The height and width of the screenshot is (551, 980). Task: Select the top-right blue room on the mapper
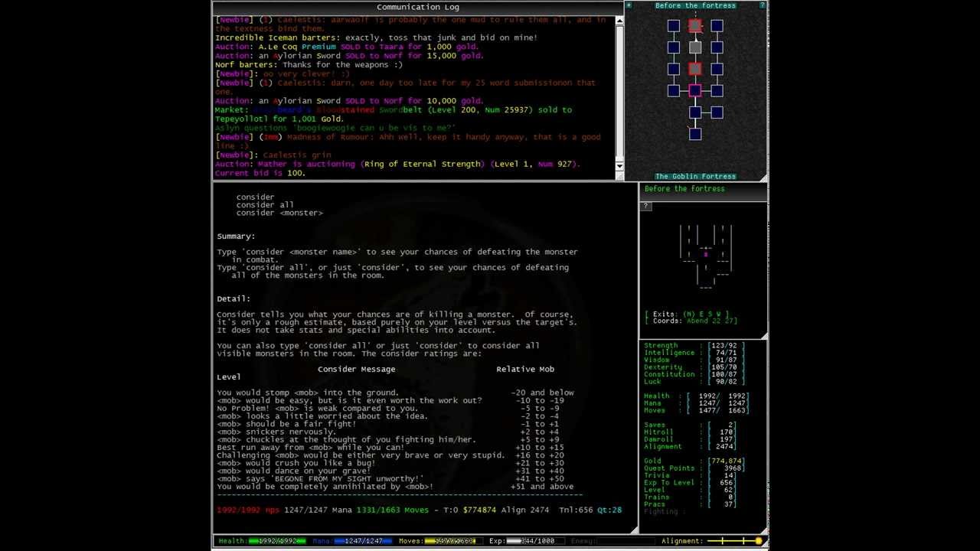click(x=717, y=26)
